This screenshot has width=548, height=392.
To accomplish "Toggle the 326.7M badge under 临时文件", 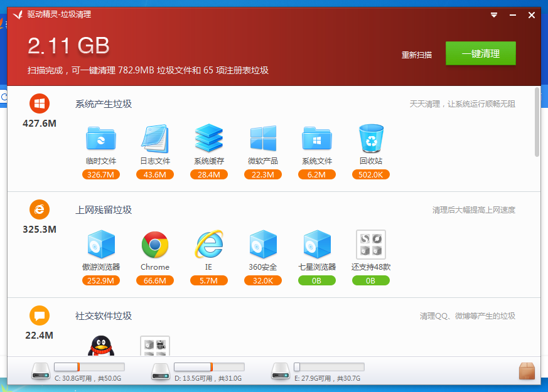I will tap(100, 174).
